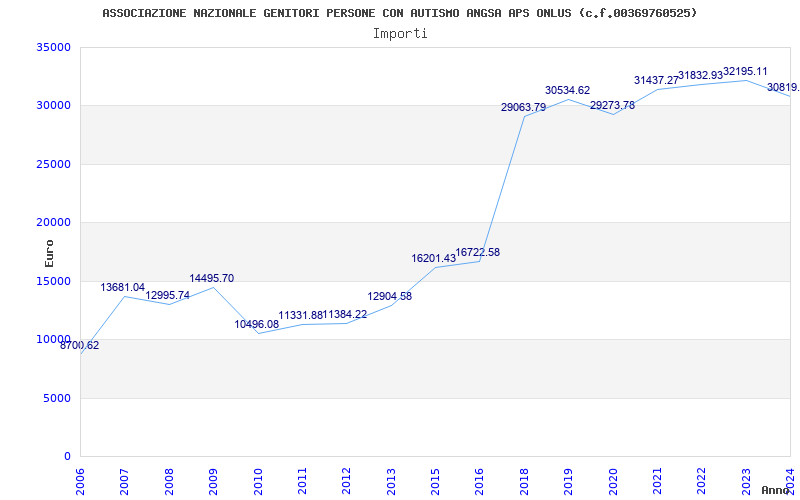Select data label 12904.58
Viewport: 800px width, 500px height.
click(x=389, y=297)
